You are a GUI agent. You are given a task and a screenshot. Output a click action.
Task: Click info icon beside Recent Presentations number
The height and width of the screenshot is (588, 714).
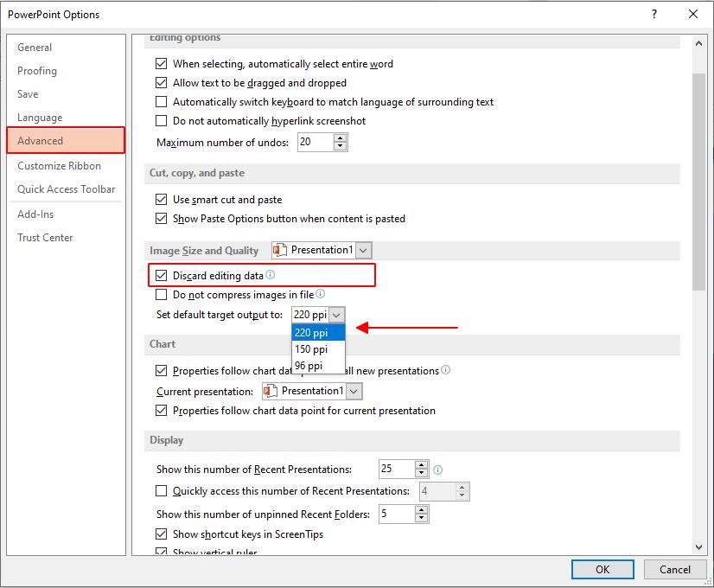437,470
